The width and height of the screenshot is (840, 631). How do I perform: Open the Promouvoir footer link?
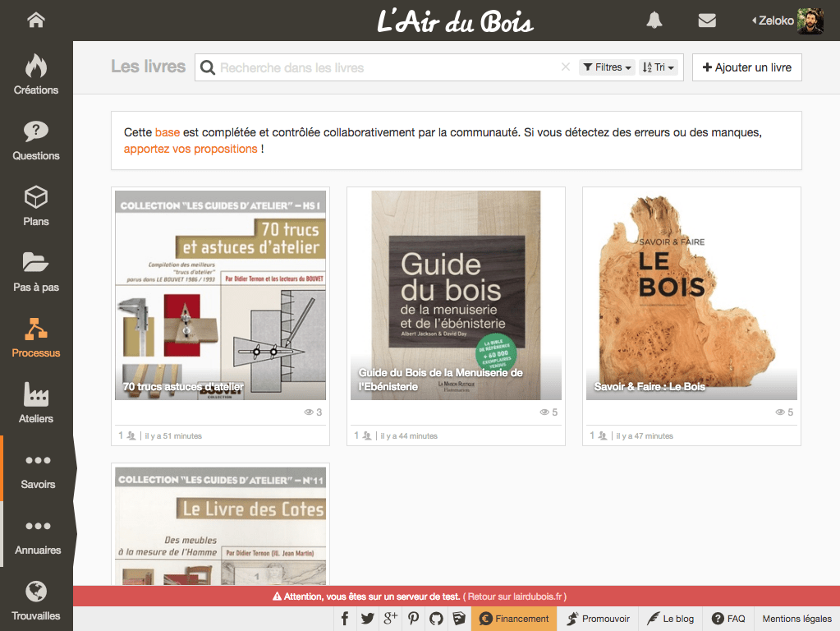599,619
